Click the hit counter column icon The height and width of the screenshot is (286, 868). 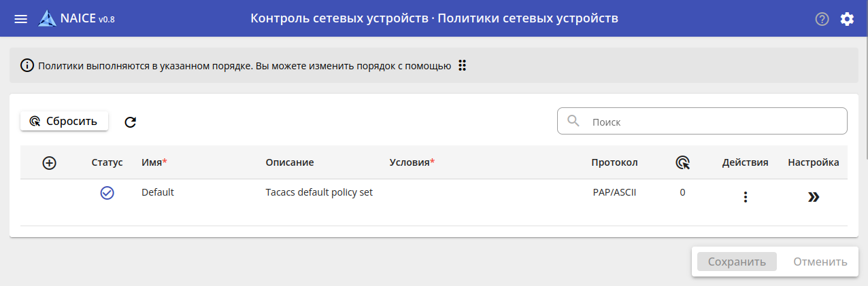[x=683, y=162]
